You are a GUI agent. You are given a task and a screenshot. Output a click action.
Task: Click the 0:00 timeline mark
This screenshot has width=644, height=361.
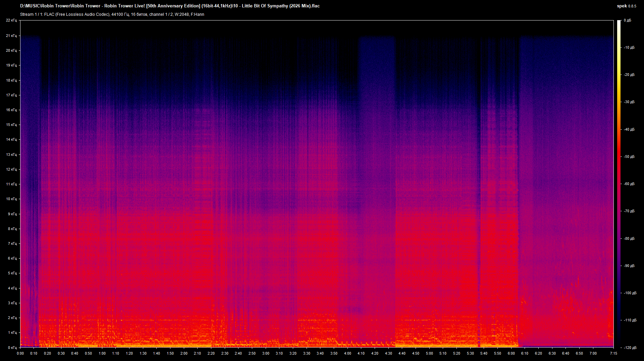(20, 353)
